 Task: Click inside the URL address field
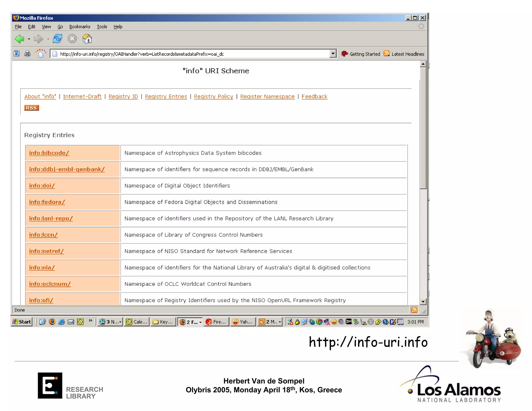182,54
